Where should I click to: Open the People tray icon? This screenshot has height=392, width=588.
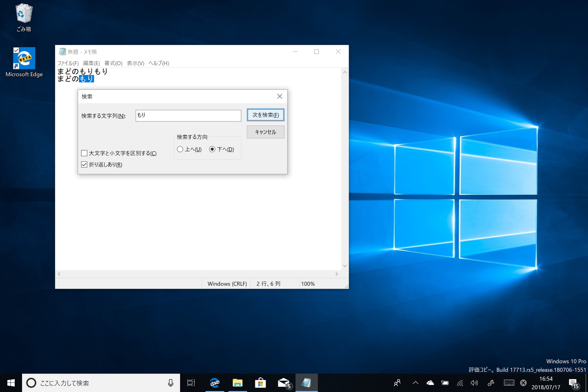[x=397, y=383]
